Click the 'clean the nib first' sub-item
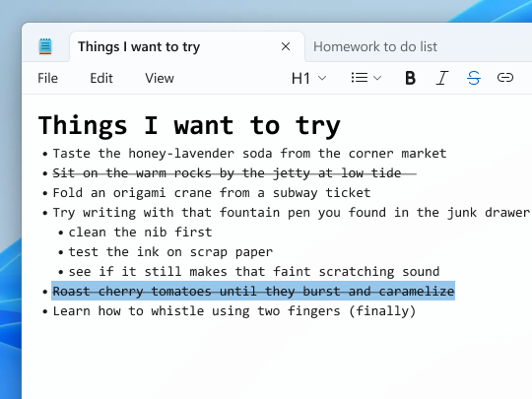Image resolution: width=532 pixels, height=399 pixels. [140, 233]
